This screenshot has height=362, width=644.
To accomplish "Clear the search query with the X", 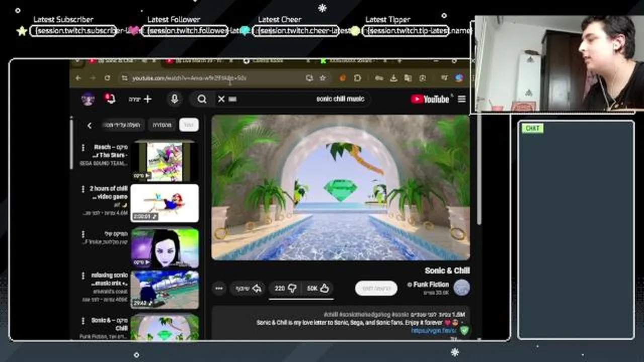I will (x=221, y=99).
